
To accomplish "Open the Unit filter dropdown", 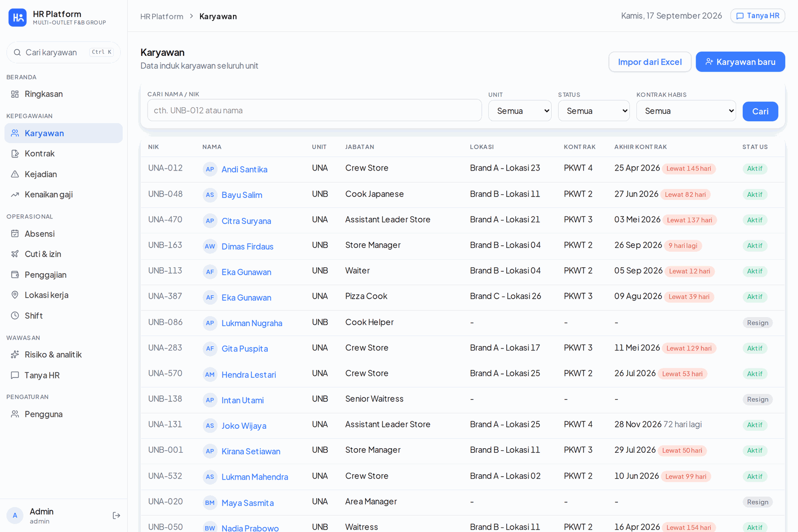I will point(520,111).
